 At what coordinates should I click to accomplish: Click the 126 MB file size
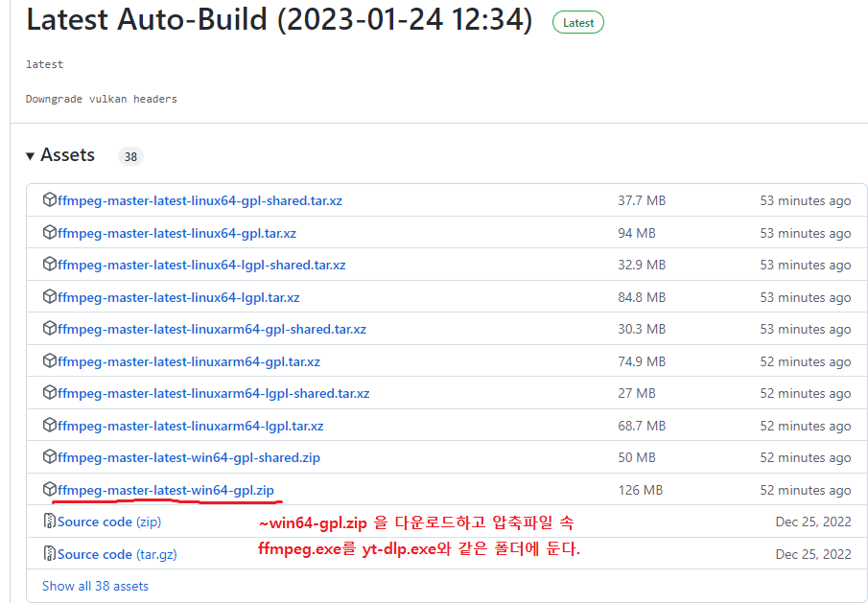(641, 490)
